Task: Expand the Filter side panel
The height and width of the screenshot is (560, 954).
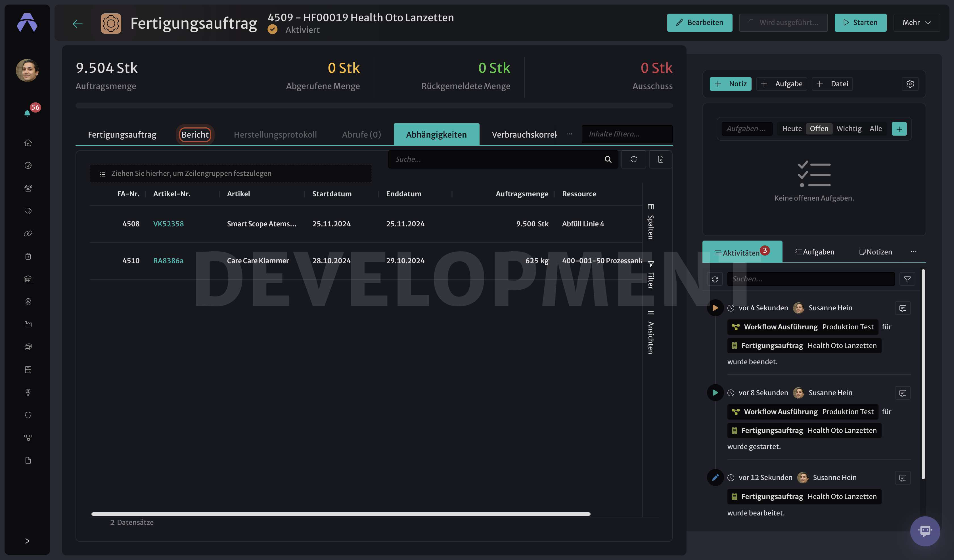Action: pyautogui.click(x=651, y=275)
